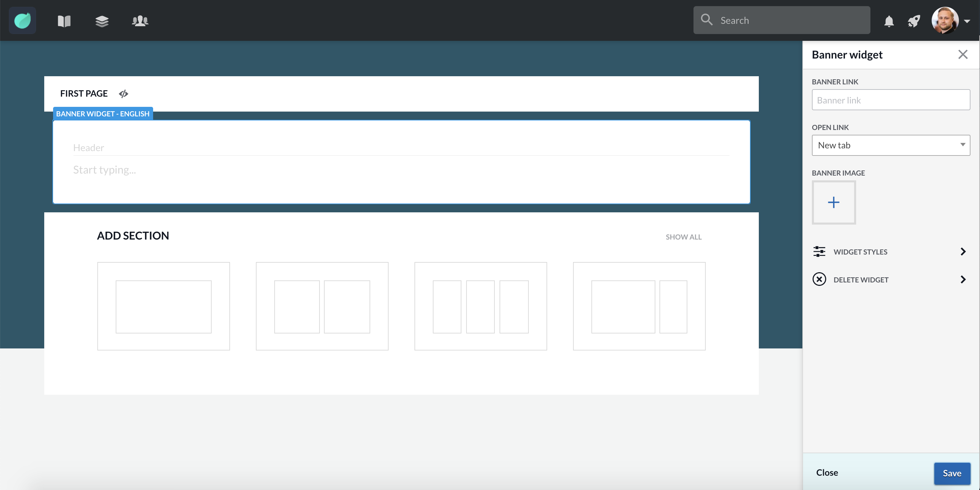Open the user profile avatar menu
The image size is (980, 490).
[x=945, y=20]
